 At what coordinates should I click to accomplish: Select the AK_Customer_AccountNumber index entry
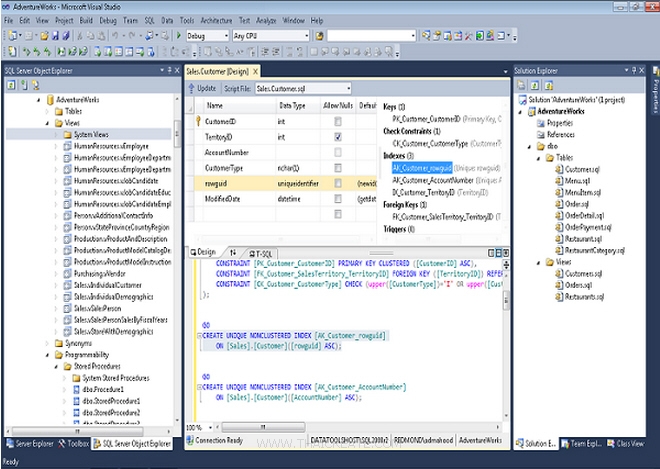(431, 180)
